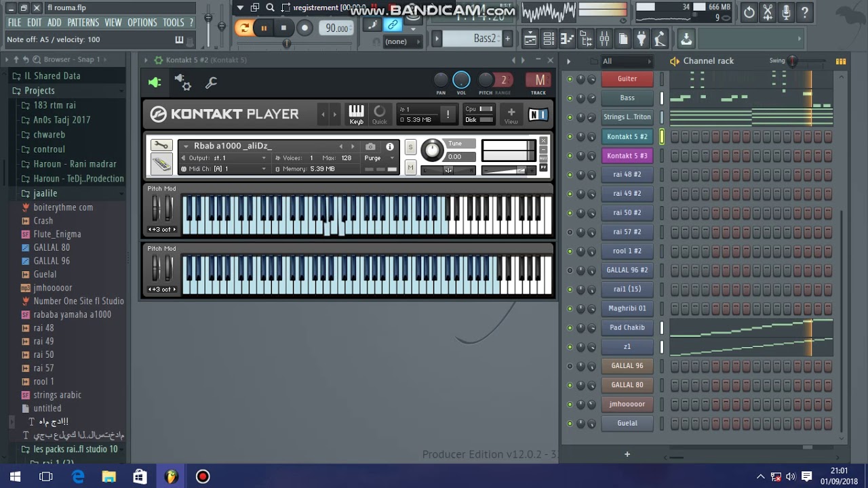Click the tempo tapper icon
The width and height of the screenshot is (868, 488).
coord(659,39)
